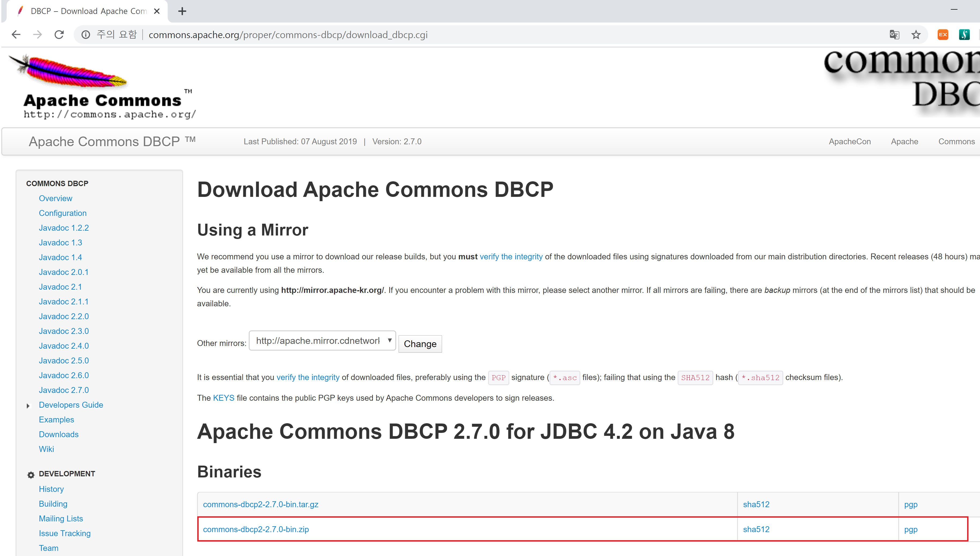Viewport: 980px width, 556px height.
Task: Bookmark this page with star icon
Action: [916, 35]
